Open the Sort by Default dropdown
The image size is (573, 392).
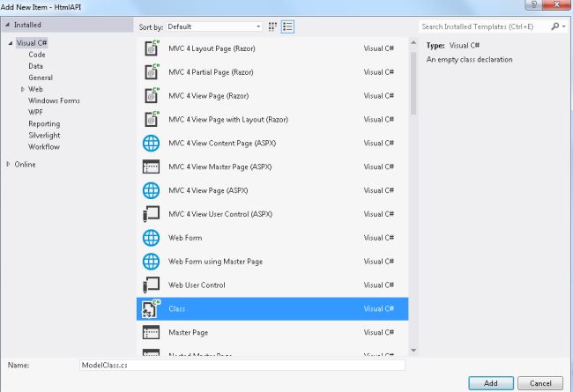(x=214, y=26)
